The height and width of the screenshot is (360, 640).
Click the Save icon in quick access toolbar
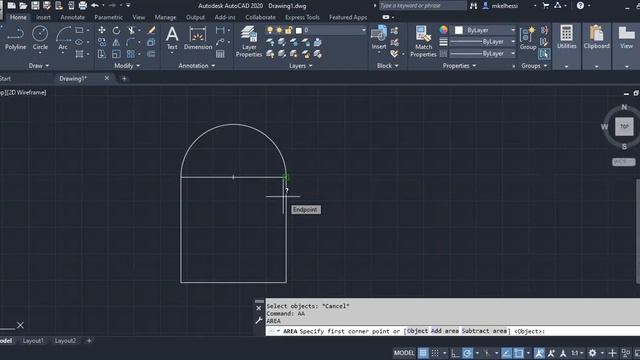click(36, 6)
